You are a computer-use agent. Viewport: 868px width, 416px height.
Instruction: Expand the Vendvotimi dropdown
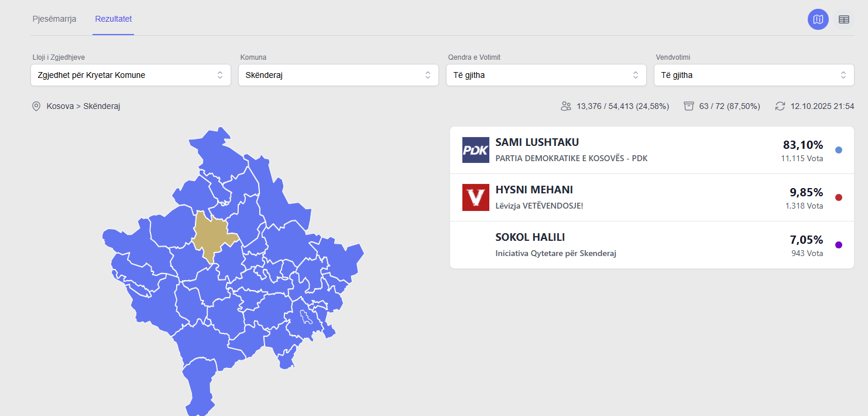754,75
